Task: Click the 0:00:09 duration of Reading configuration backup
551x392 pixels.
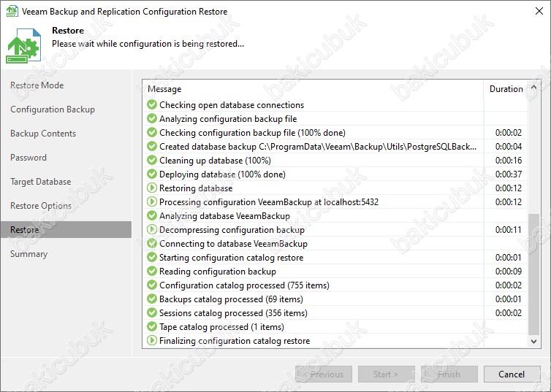Action: pos(509,272)
